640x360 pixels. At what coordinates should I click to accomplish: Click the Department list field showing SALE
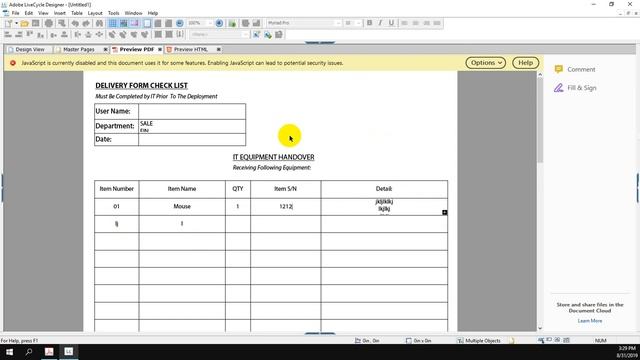192,126
